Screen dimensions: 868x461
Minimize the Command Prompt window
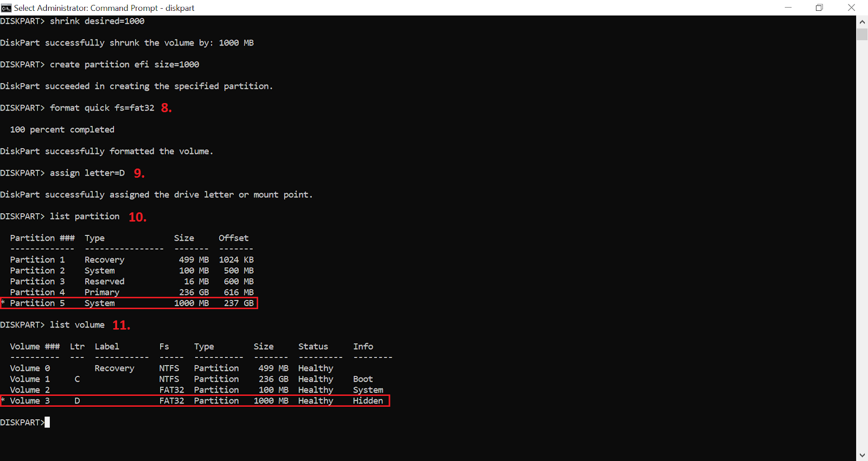click(788, 8)
